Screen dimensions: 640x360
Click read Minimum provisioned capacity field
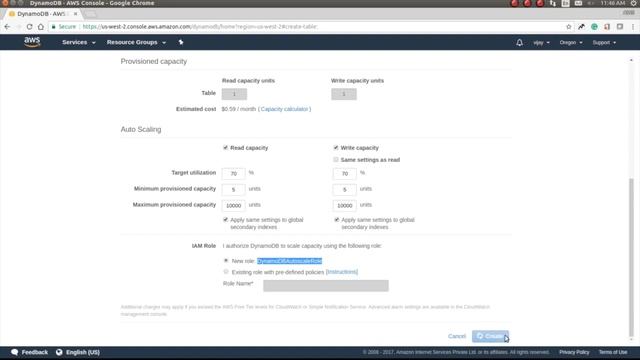[x=233, y=189]
